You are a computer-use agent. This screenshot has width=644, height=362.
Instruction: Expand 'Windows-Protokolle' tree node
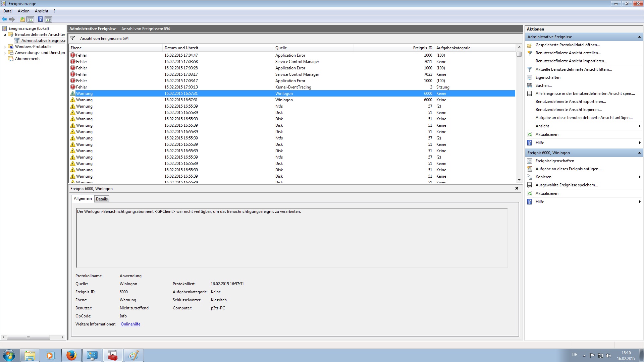coord(5,47)
